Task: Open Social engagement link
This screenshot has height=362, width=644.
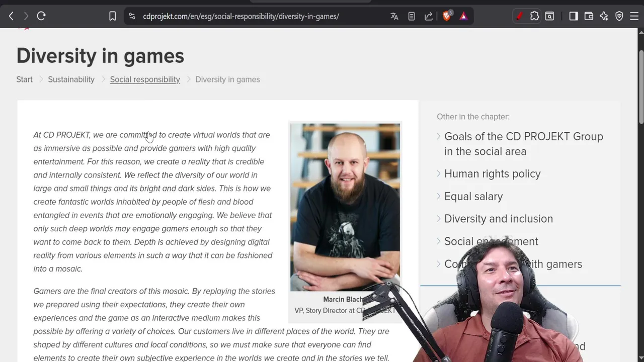Action: click(491, 241)
